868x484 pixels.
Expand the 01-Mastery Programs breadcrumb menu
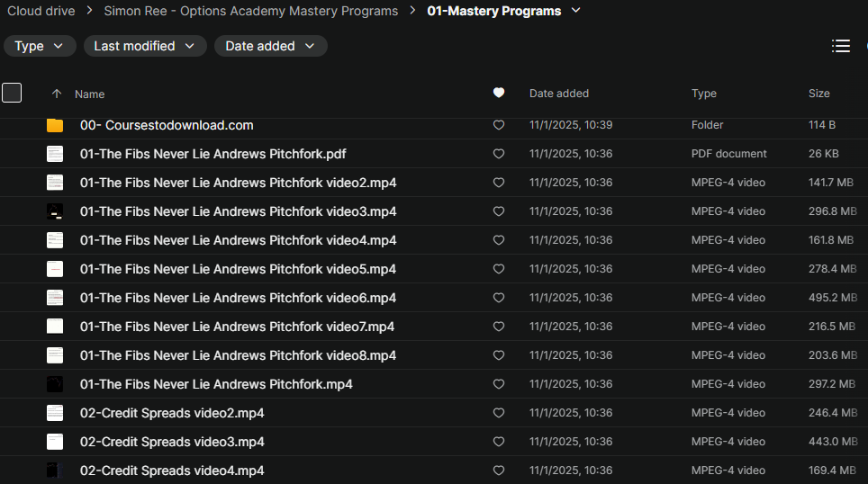point(576,11)
